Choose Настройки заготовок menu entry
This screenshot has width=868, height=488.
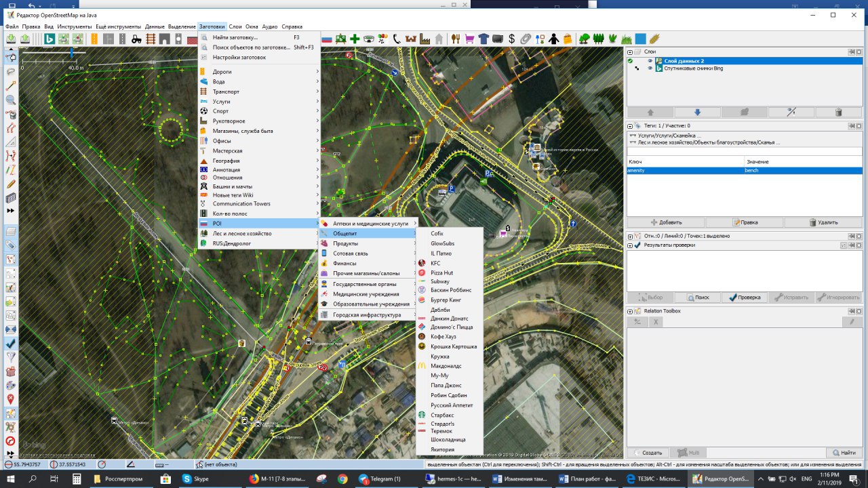(259, 58)
